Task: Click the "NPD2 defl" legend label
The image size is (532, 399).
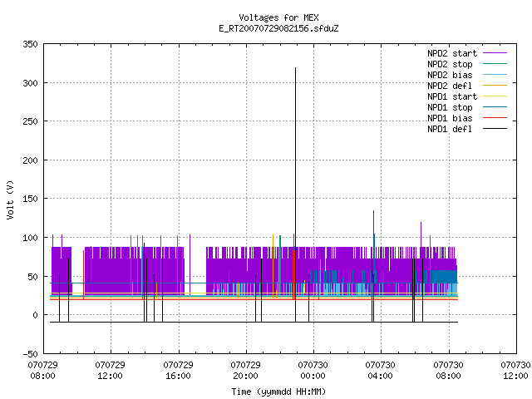Action: click(x=450, y=86)
